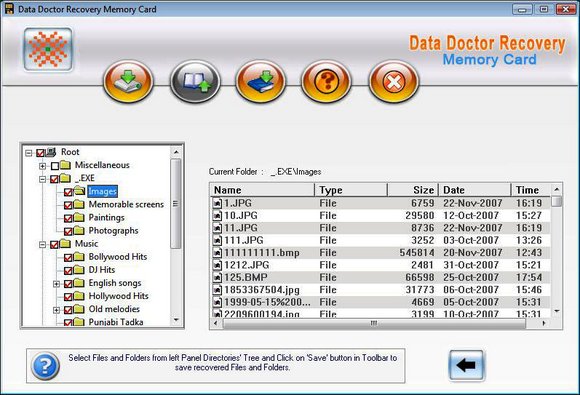Select the 1212.JPG file row
The width and height of the screenshot is (580, 395).
click(x=381, y=265)
